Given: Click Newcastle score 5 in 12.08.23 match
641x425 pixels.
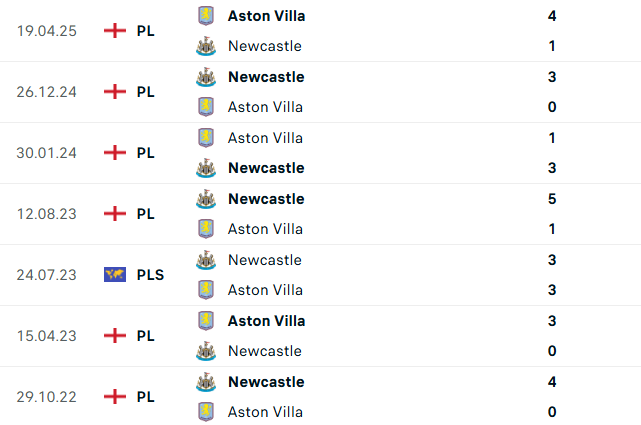Looking at the screenshot, I should 552,199.
